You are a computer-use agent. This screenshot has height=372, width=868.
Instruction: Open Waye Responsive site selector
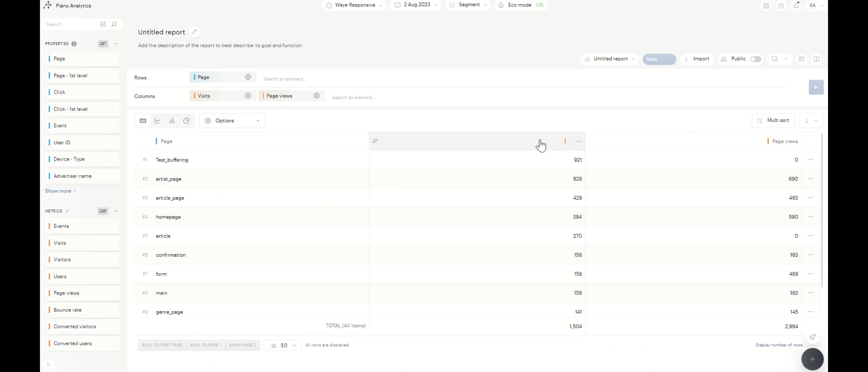click(354, 5)
